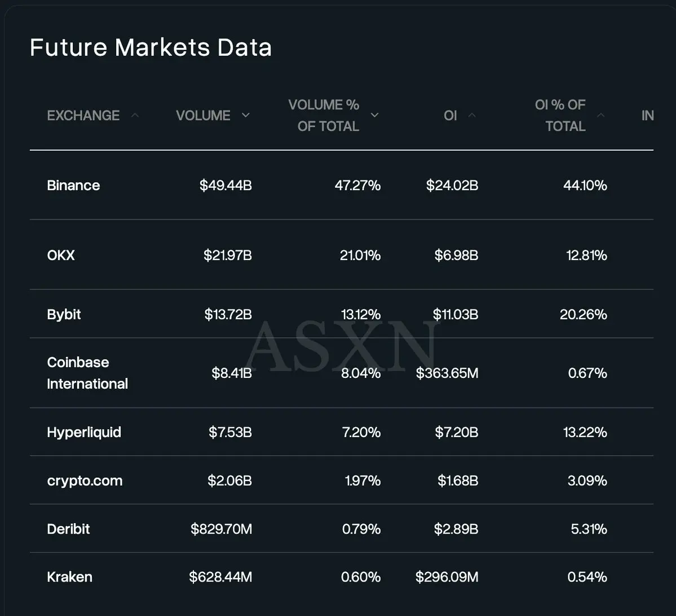This screenshot has width=676, height=616.
Task: Open the OKX exchange row
Action: [x=61, y=256]
